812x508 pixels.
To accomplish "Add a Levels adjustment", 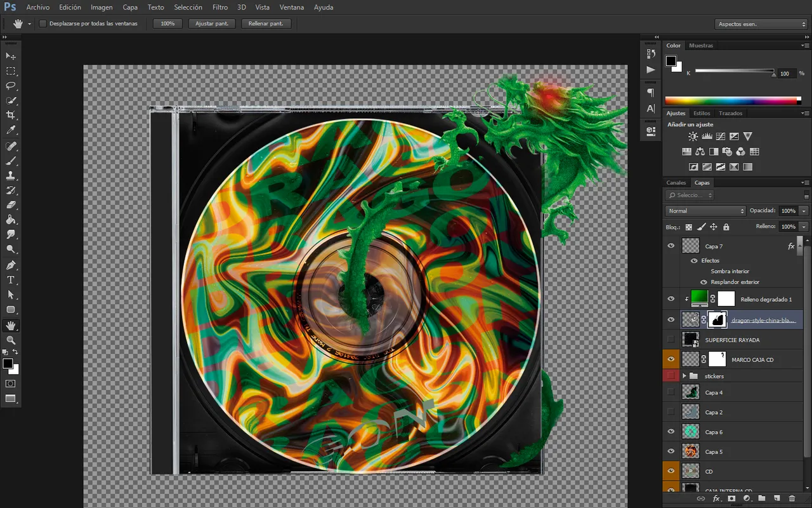I will point(707,137).
